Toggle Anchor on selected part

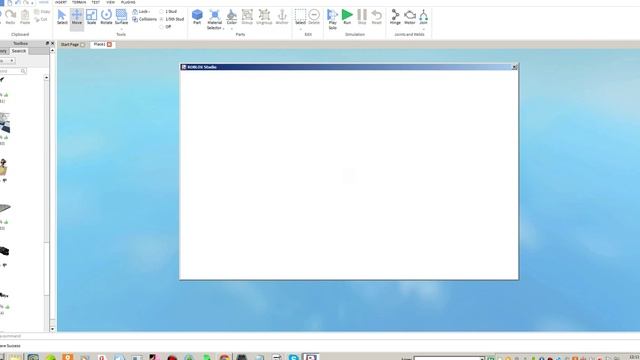pos(282,17)
